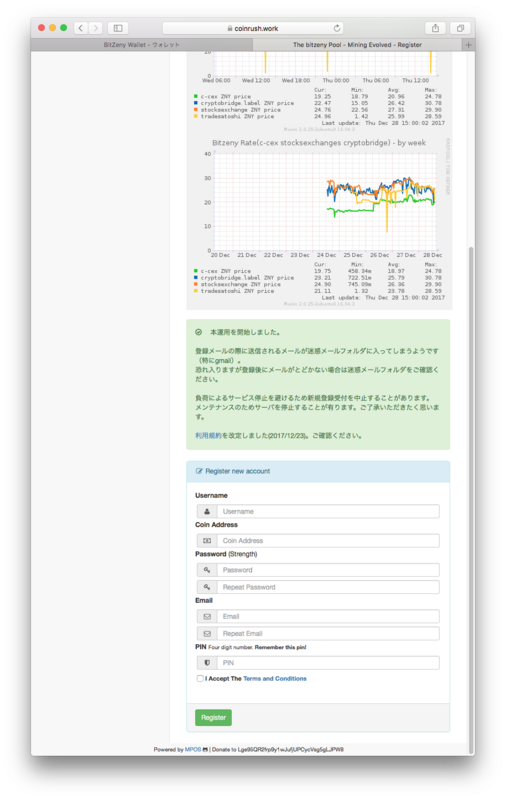Click the Register new account heading
The image size is (506, 800).
click(x=238, y=471)
